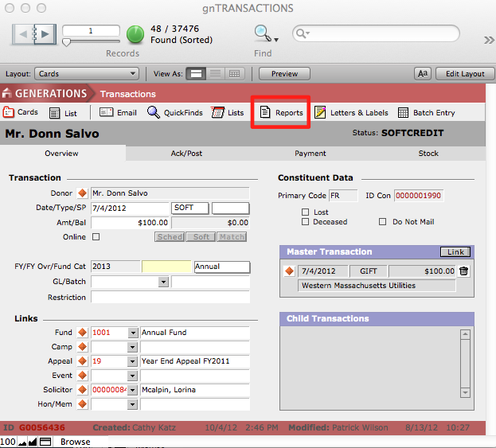The image size is (496, 448).
Task: Toggle the Do Not Mail checkbox
Action: [383, 222]
